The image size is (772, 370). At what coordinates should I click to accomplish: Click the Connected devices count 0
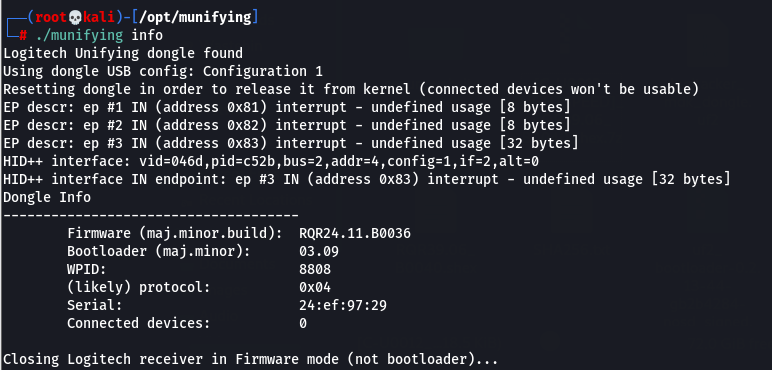(x=303, y=323)
